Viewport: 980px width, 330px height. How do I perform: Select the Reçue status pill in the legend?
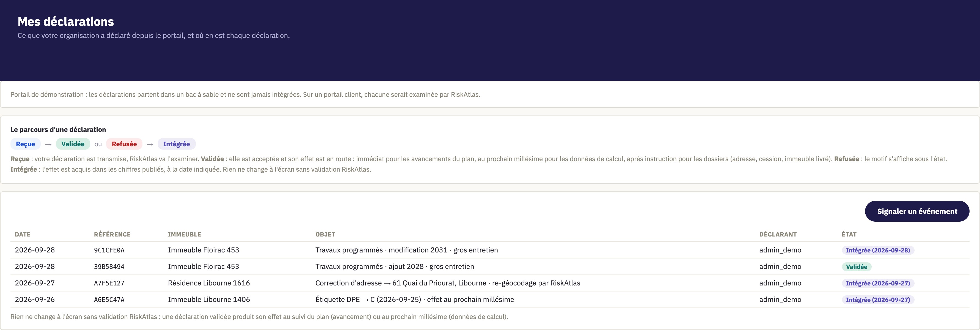click(26, 144)
